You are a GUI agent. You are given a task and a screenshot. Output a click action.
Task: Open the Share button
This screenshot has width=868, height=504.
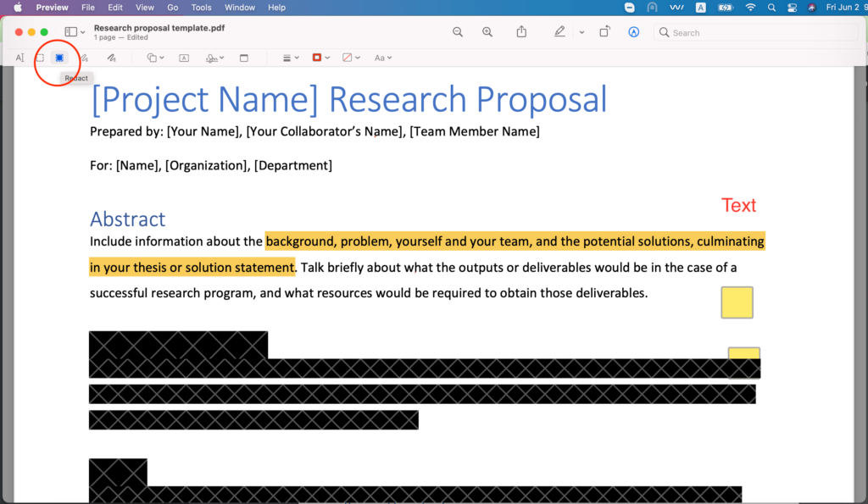(521, 32)
